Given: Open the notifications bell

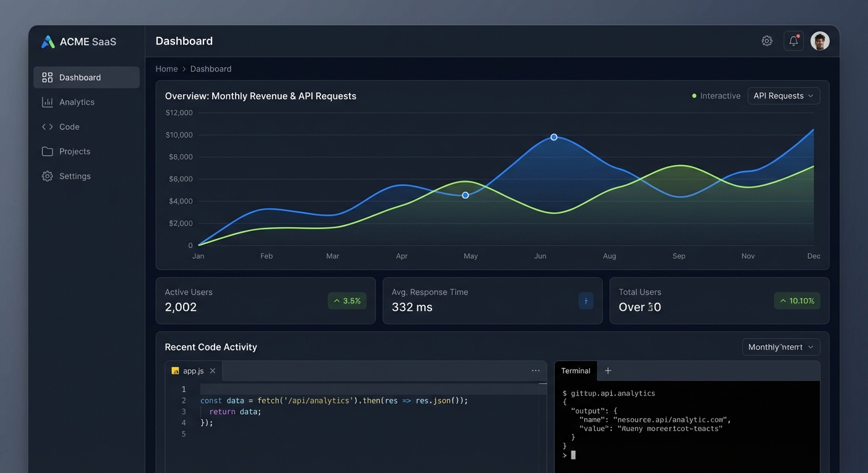Looking at the screenshot, I should (793, 41).
